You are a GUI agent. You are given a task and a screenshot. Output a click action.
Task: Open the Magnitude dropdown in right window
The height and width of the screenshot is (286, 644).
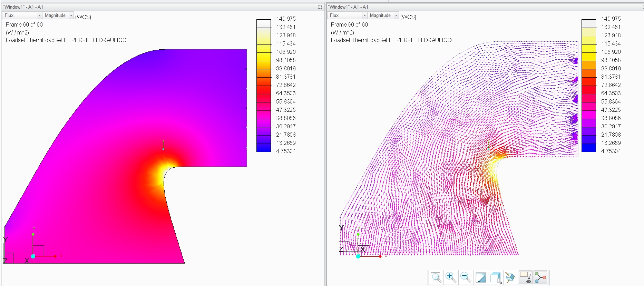396,16
